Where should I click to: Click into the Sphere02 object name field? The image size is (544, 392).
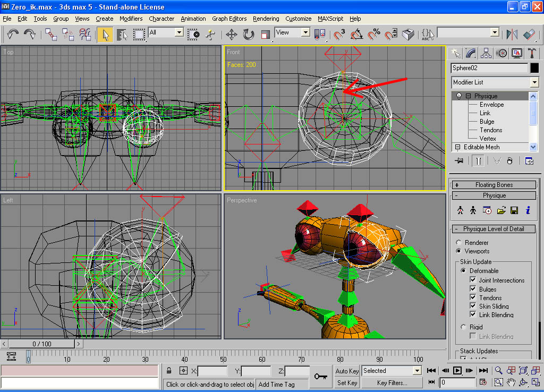pos(489,68)
